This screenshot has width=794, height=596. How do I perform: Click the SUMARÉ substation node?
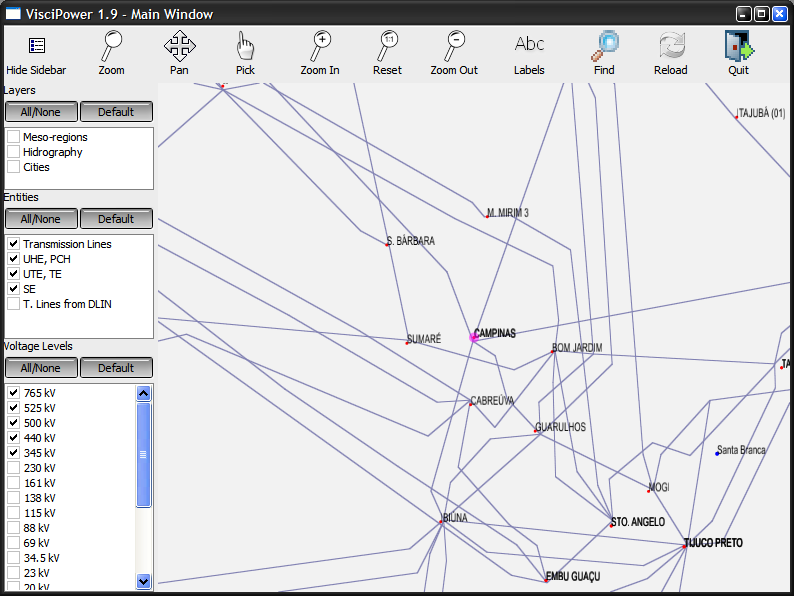pyautogui.click(x=407, y=343)
